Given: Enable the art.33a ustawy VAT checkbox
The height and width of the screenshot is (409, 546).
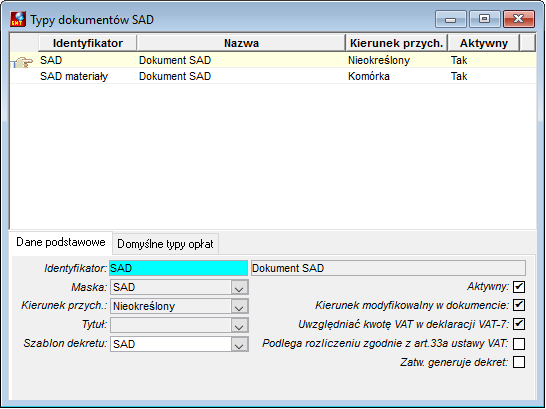Looking at the screenshot, I should [x=519, y=344].
